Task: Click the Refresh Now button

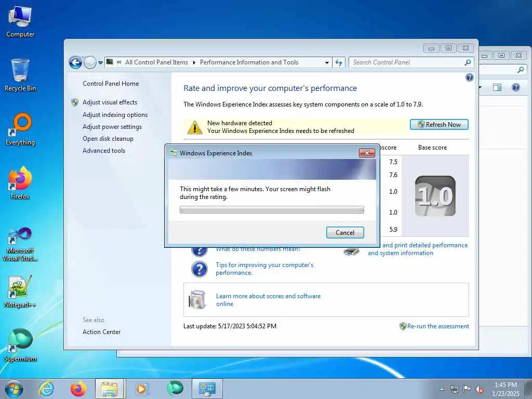Action: pos(439,125)
